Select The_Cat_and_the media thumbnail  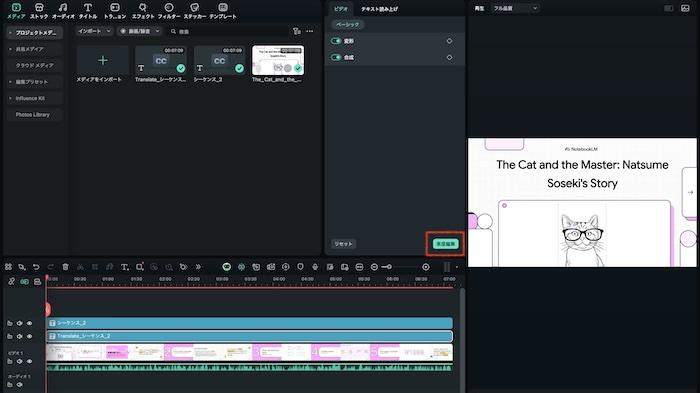pos(278,60)
